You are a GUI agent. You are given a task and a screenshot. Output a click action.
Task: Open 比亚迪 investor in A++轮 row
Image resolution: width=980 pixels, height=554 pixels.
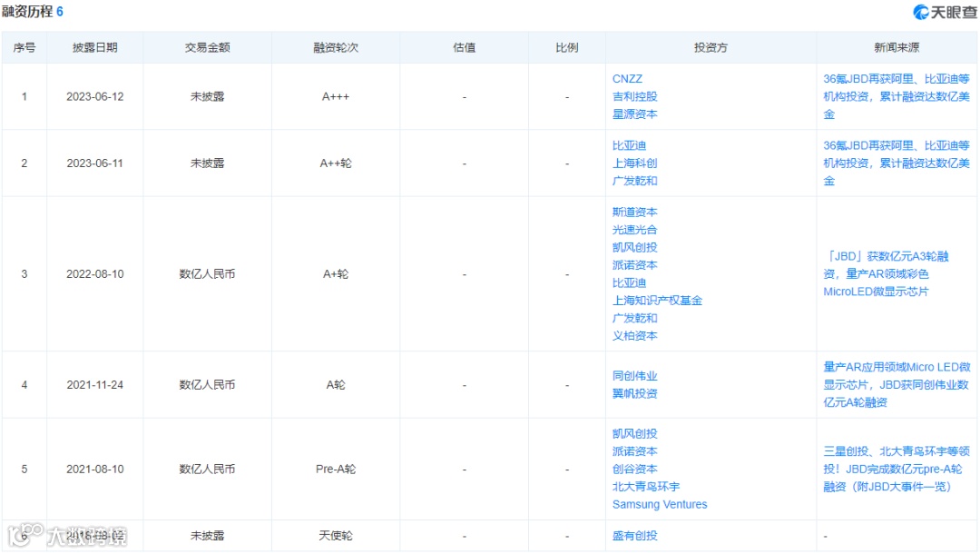[x=629, y=145]
